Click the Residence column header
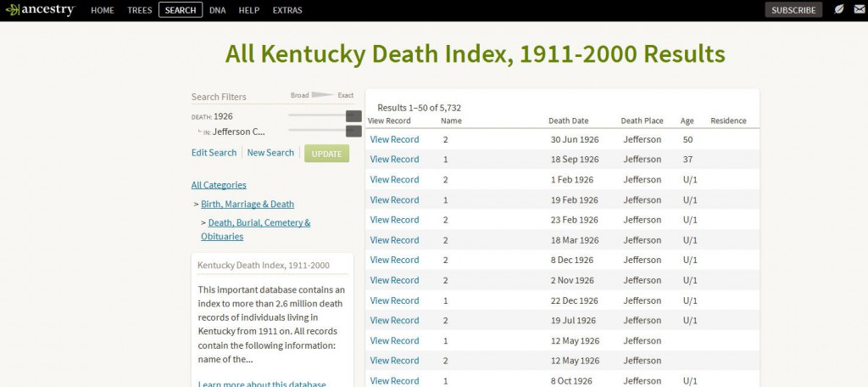 point(728,121)
